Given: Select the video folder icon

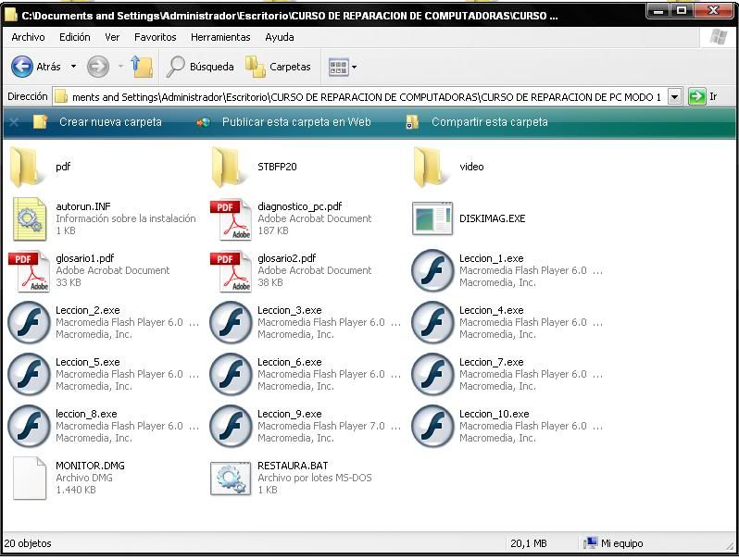Looking at the screenshot, I should click(x=432, y=168).
